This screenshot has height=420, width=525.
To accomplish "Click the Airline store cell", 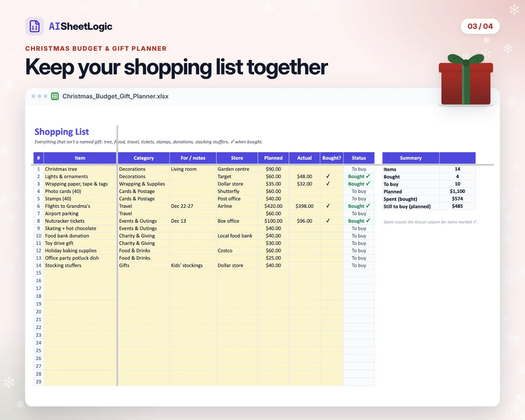I will click(x=237, y=206).
